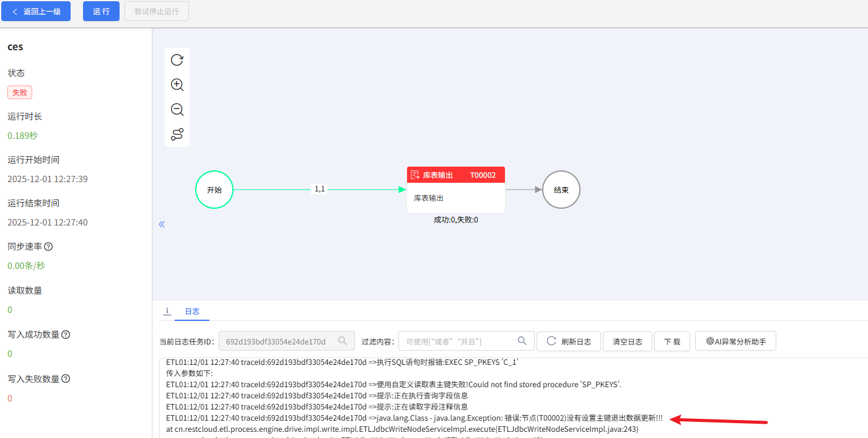Select the zoom out tool on the canvas
The image size is (868, 438).
(177, 110)
